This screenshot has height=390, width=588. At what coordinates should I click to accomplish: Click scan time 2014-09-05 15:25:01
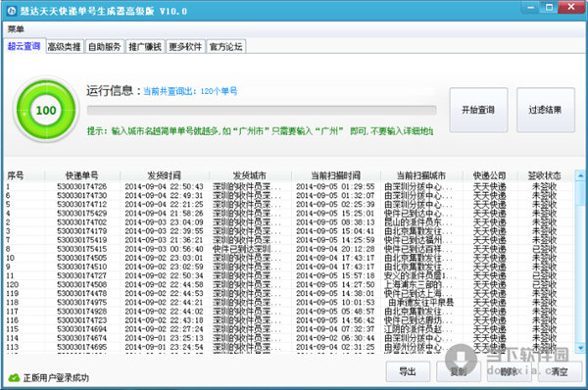335,214
